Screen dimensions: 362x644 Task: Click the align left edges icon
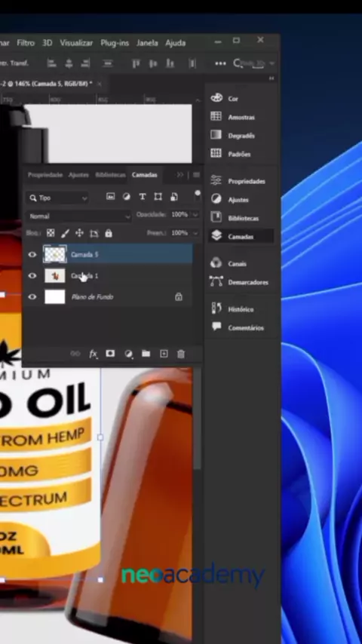tap(51, 63)
